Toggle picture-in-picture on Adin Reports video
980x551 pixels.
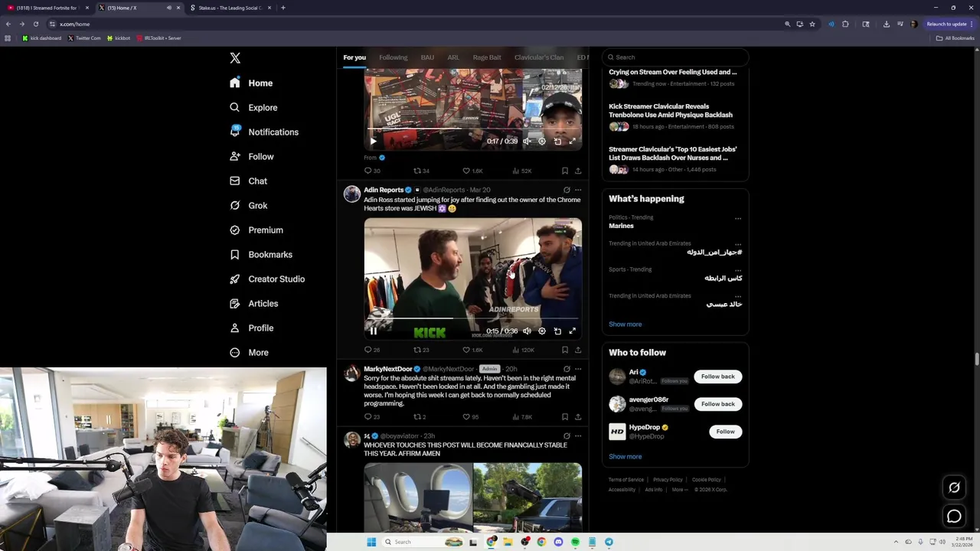tap(557, 331)
